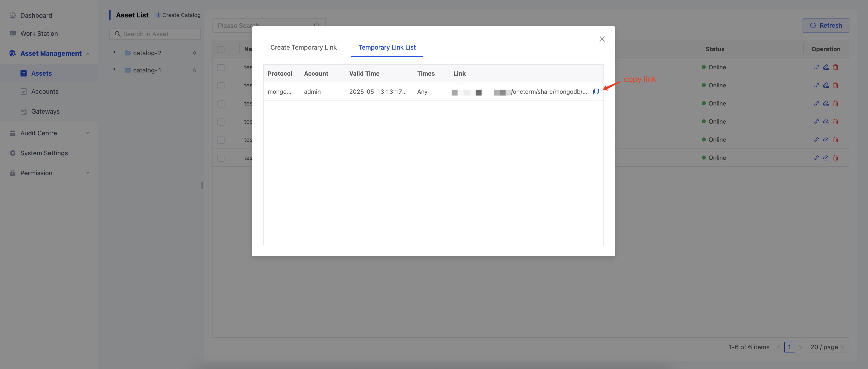868x369 pixels.
Task: Click the 'Any' times cell
Action: 422,92
